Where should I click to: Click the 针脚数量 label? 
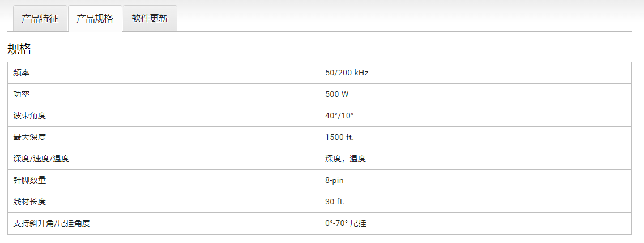[29, 180]
